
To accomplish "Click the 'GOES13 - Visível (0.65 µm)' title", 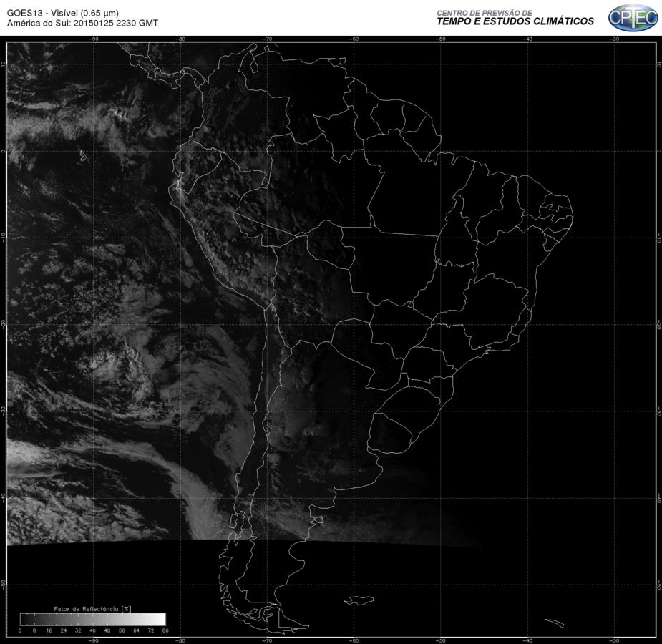I will pos(62,13).
